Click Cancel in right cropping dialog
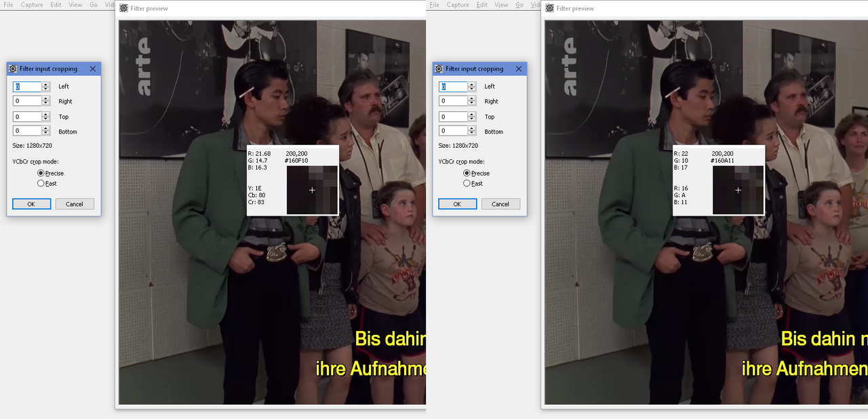Screen dimensions: 868x419 click(x=500, y=204)
